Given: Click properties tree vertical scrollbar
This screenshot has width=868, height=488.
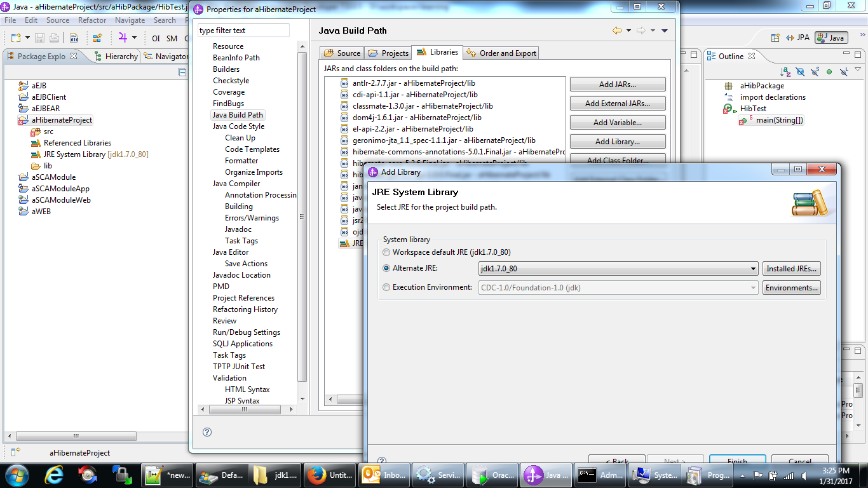Looking at the screenshot, I should [302, 216].
